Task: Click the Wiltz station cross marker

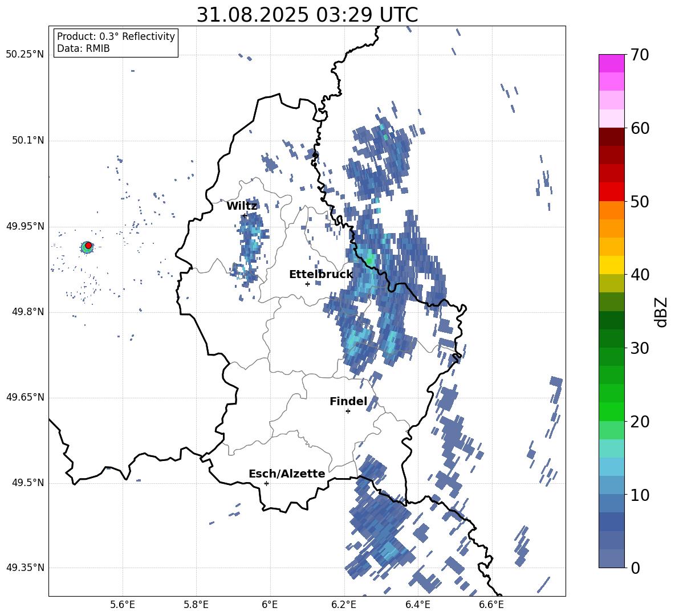Action: [x=245, y=215]
